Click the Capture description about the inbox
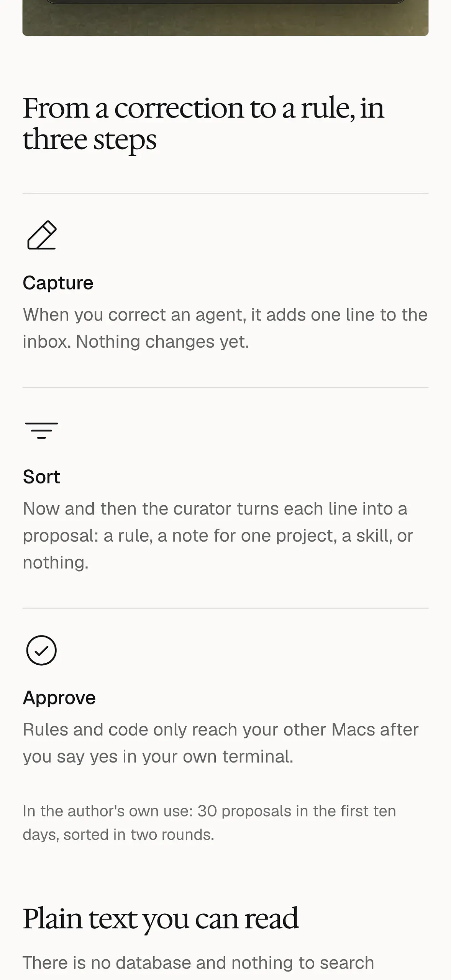 coord(225,328)
